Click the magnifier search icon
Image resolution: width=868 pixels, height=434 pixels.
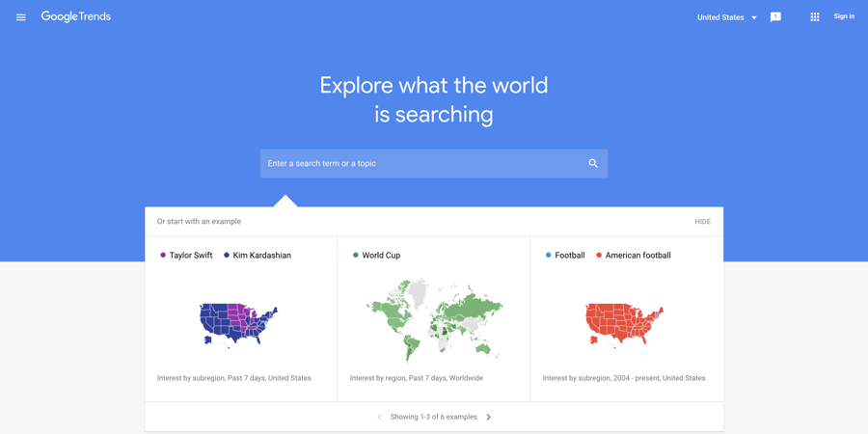pyautogui.click(x=593, y=163)
